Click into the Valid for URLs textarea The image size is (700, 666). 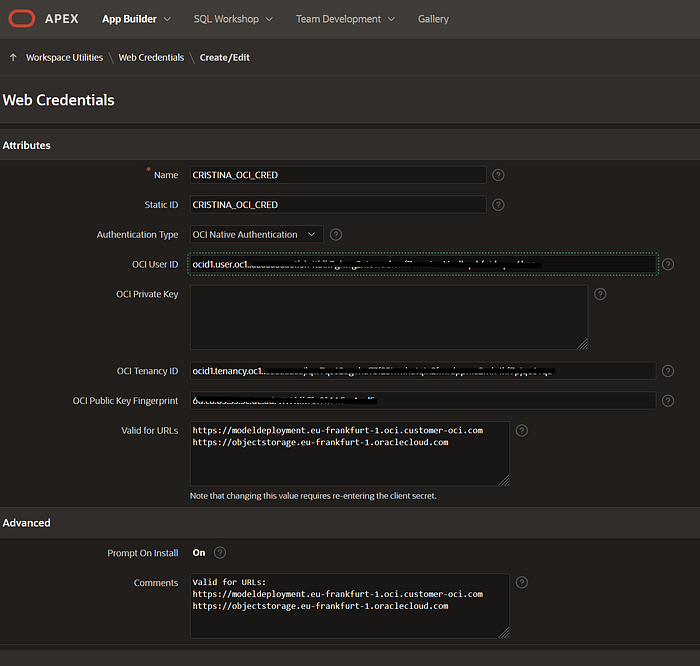pyautogui.click(x=350, y=454)
